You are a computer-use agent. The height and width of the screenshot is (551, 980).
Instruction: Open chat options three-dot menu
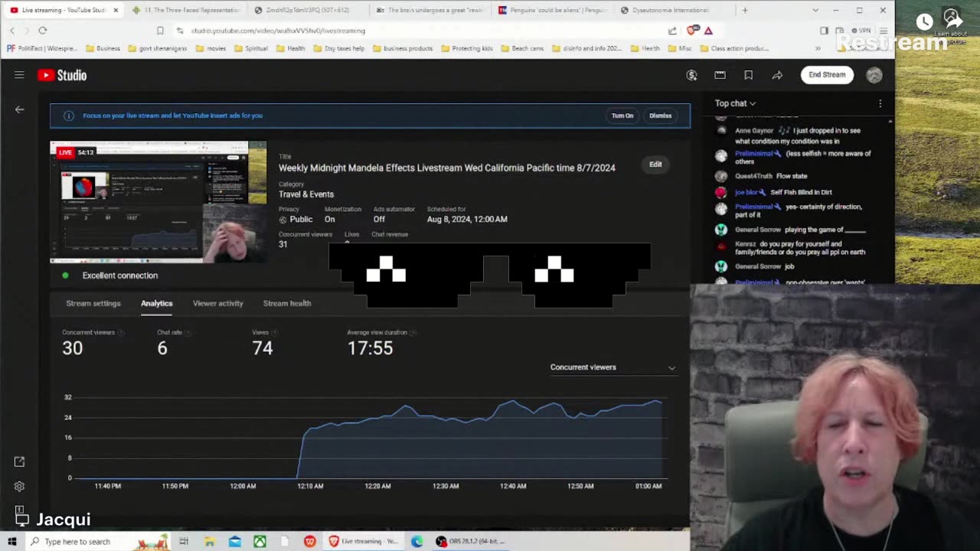pyautogui.click(x=880, y=103)
